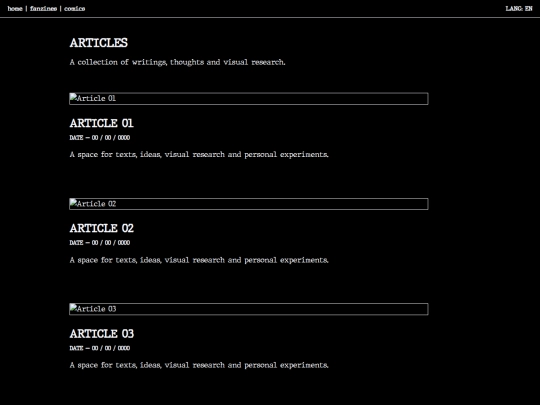This screenshot has height=405, width=540.
Task: Click the date line under ARTICLE 01
Action: point(100,138)
